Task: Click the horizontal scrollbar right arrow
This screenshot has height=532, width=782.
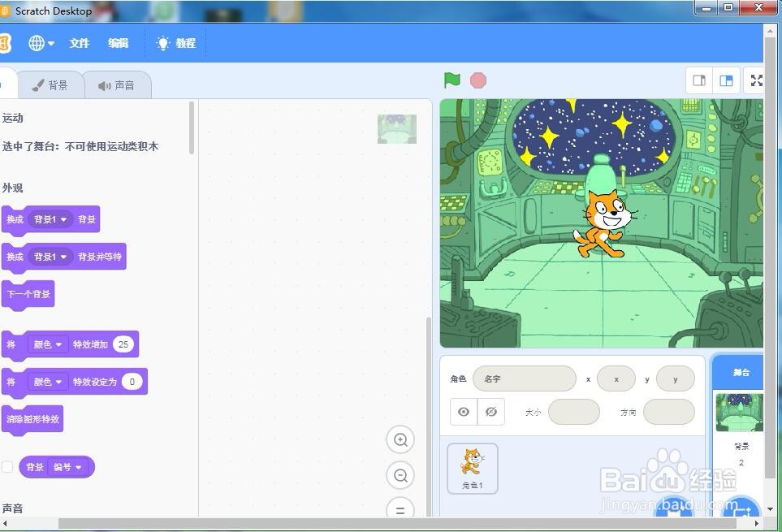Action: (757, 524)
